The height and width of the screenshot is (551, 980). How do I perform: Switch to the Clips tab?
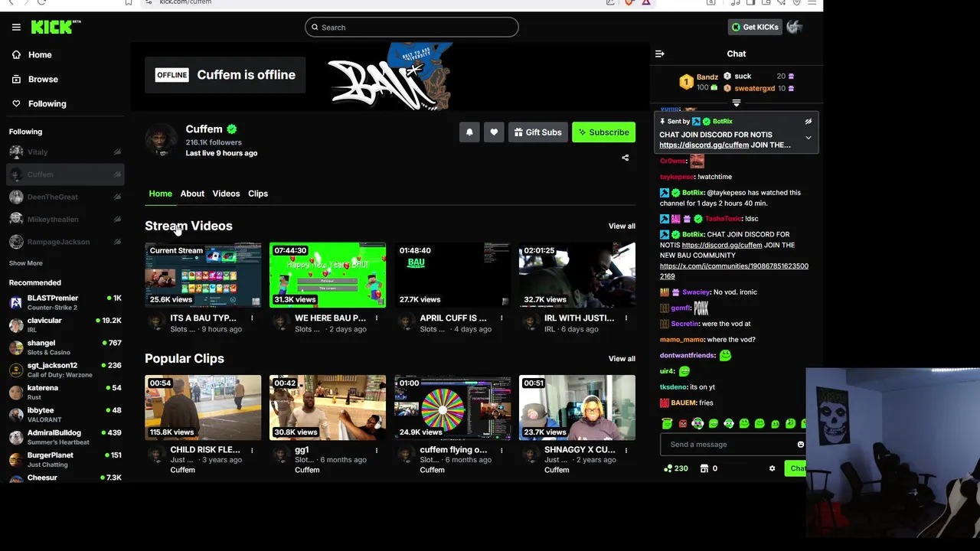(258, 194)
